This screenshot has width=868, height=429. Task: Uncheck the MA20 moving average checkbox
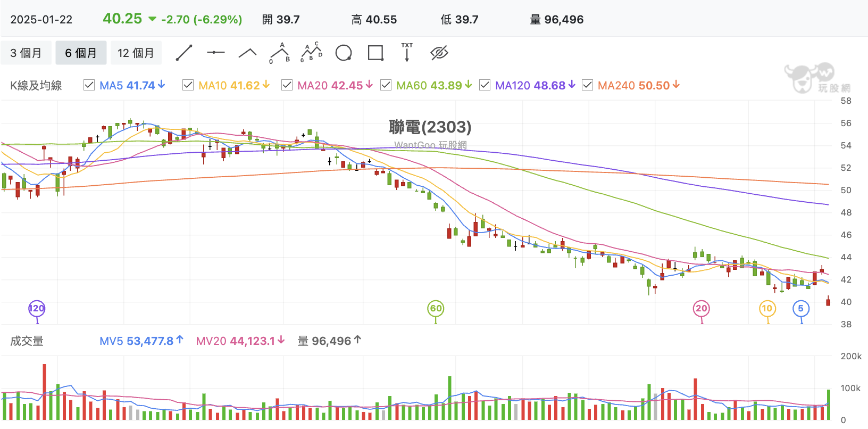[287, 85]
